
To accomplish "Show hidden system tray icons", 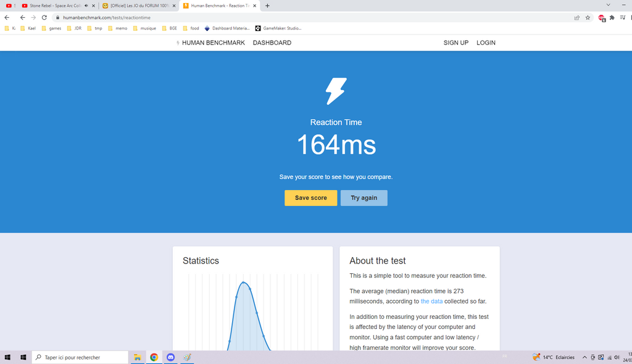I will click(x=584, y=357).
